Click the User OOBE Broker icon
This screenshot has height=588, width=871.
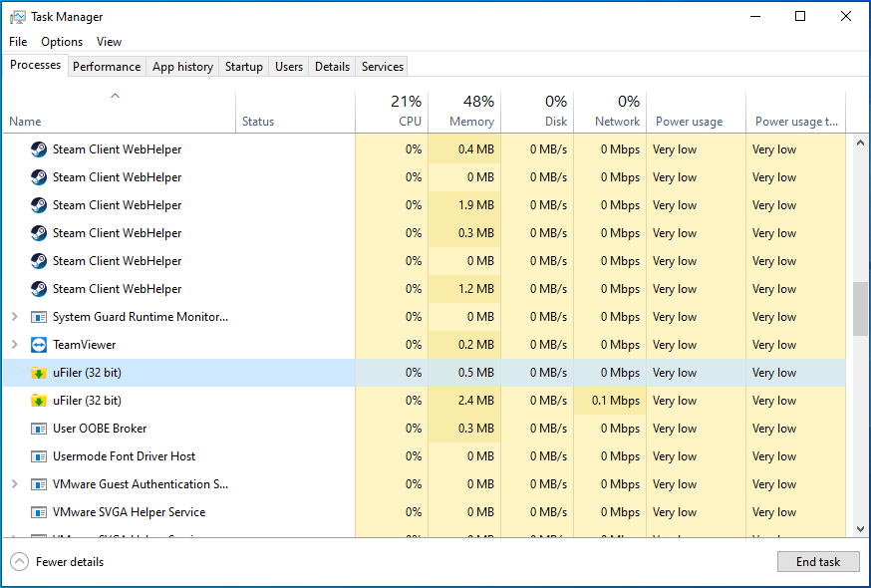pos(39,429)
